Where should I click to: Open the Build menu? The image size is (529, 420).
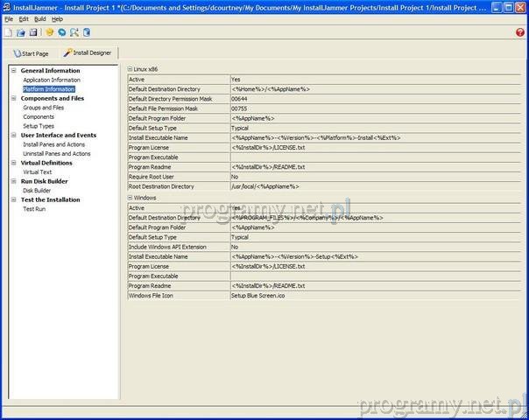click(x=40, y=18)
